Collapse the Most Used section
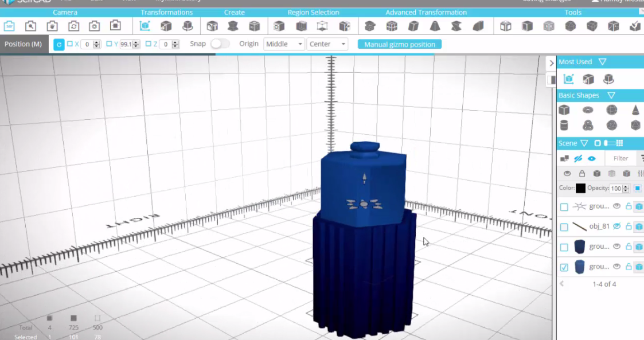Image resolution: width=644 pixels, height=340 pixels. 602,62
